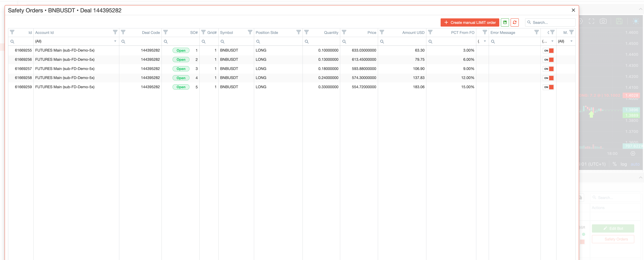Open filter icon on Account Id column
The height and width of the screenshot is (260, 644).
click(x=115, y=32)
